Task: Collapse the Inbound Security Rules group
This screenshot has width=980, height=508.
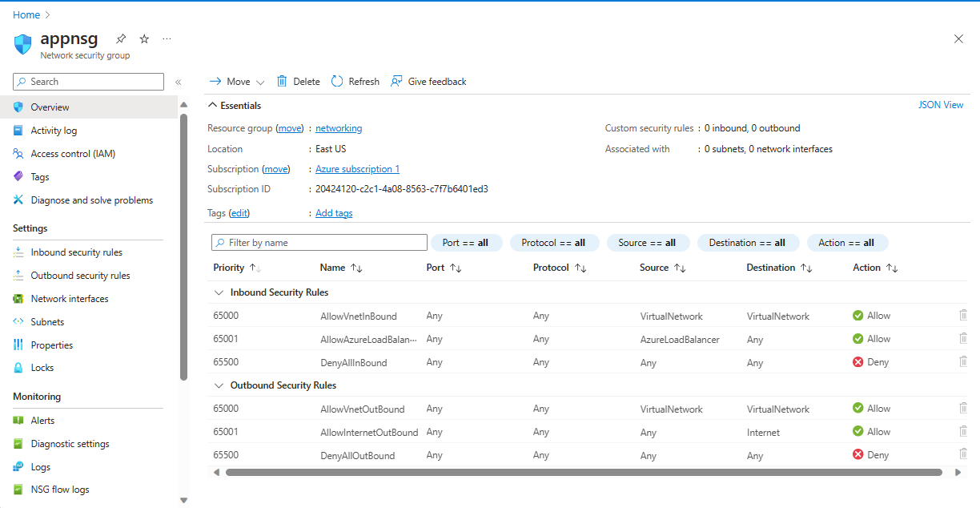Action: pyautogui.click(x=218, y=292)
